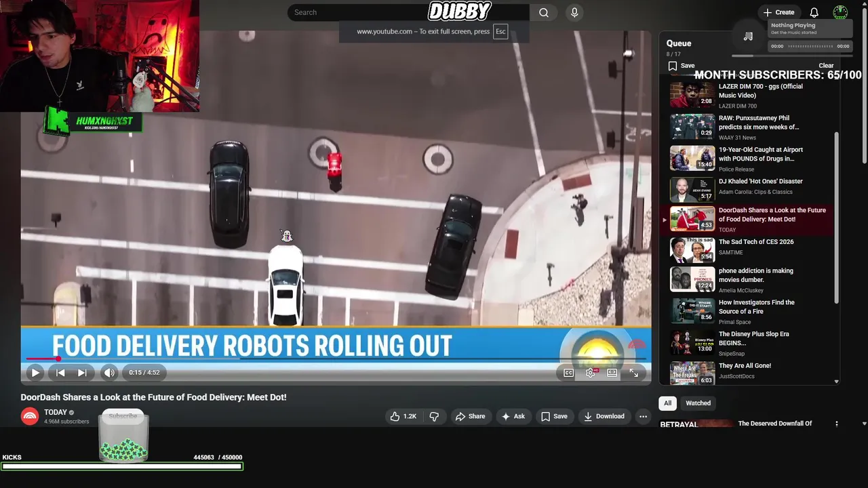This screenshot has height=488, width=868.
Task: Toggle closed captions
Action: click(569, 372)
